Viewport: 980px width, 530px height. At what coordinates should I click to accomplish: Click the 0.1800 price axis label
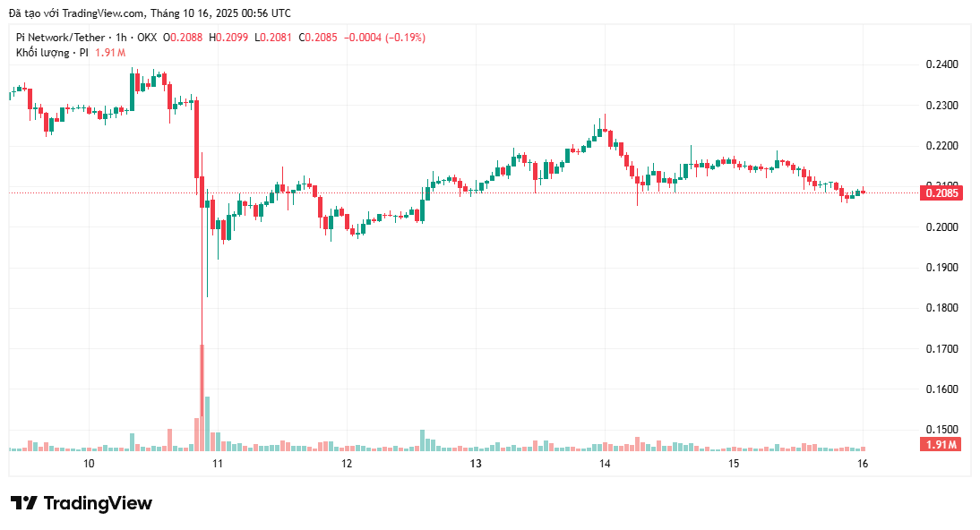(941, 308)
